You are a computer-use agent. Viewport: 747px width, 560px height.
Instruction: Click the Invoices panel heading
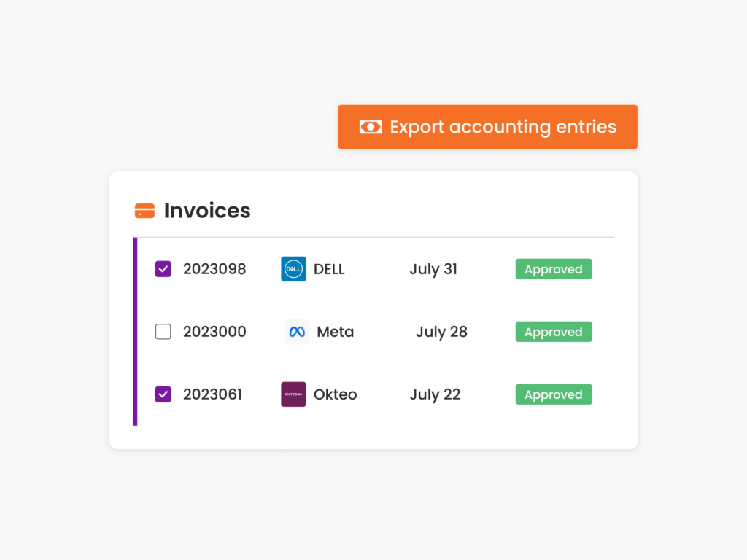[206, 210]
